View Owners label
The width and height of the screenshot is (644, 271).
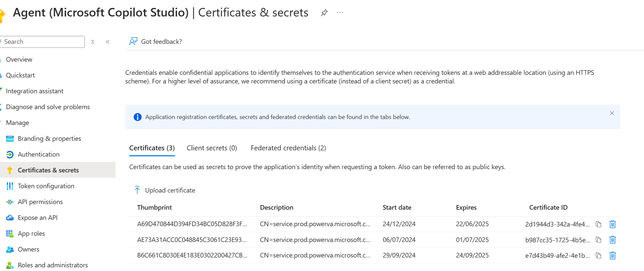click(x=28, y=250)
